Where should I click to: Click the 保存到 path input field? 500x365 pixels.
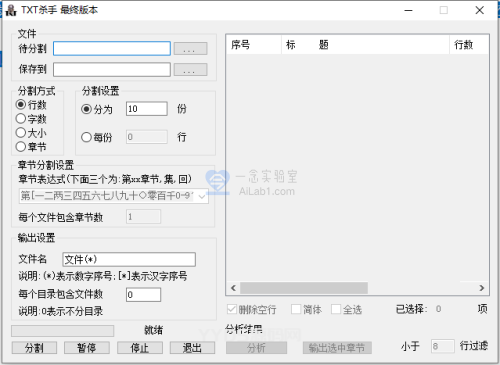[x=112, y=69]
